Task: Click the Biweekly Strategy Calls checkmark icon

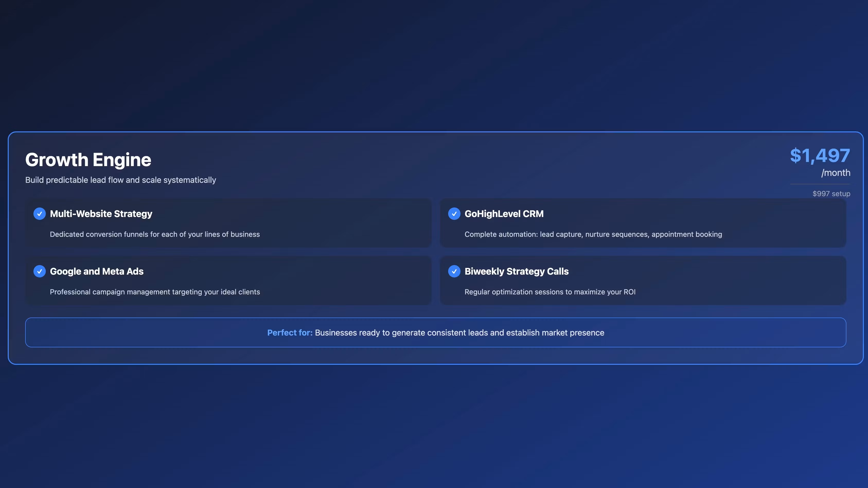Action: (454, 271)
